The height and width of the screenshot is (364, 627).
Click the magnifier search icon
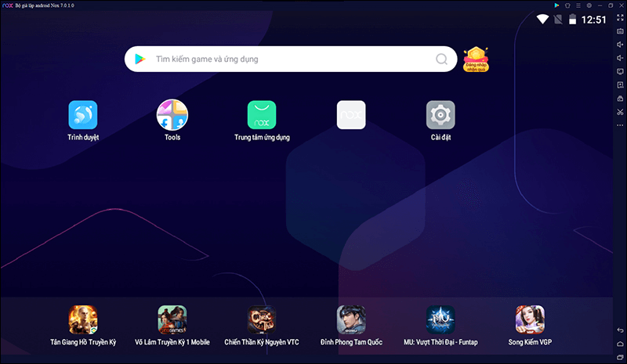point(442,59)
